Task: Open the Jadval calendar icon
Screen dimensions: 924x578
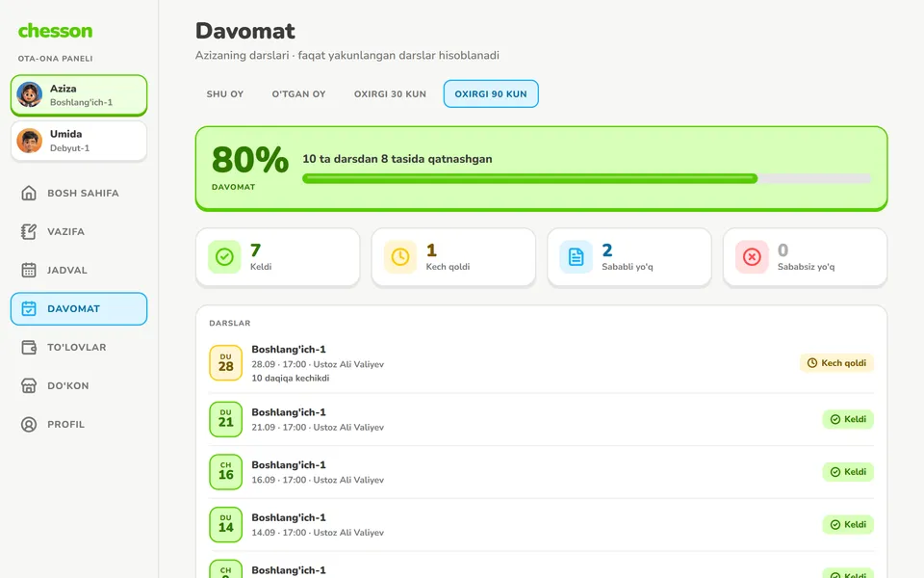Action: 29,270
